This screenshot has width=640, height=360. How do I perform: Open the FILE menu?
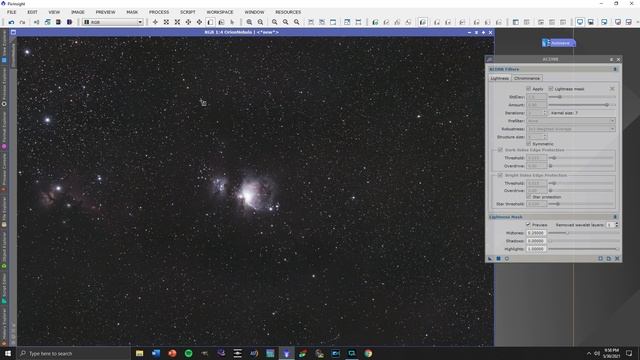tap(12, 12)
